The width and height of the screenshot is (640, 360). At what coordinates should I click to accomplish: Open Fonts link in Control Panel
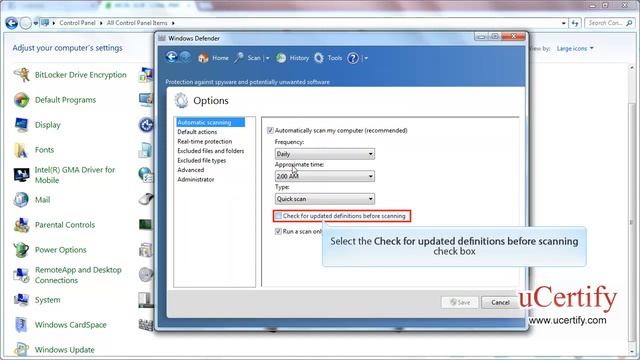click(x=44, y=150)
